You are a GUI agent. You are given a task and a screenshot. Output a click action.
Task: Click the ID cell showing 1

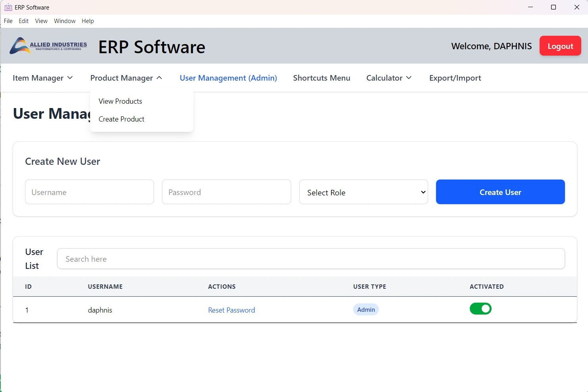click(27, 310)
